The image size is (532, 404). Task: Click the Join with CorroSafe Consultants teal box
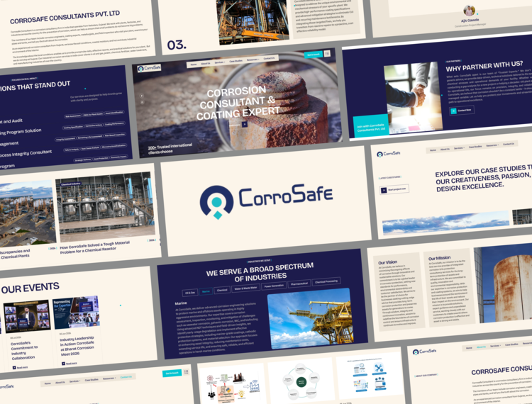coord(371,126)
